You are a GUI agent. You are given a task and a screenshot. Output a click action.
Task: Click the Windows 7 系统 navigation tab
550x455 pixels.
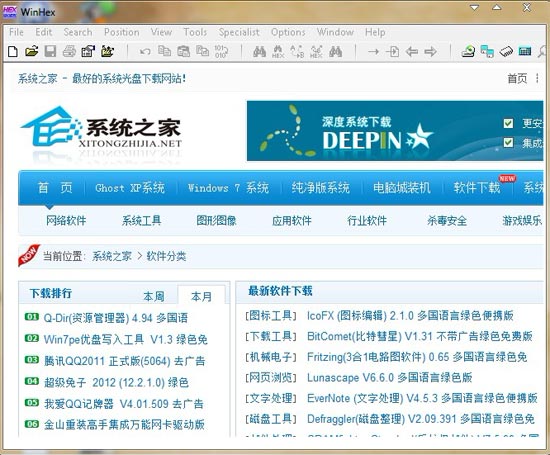(x=228, y=188)
